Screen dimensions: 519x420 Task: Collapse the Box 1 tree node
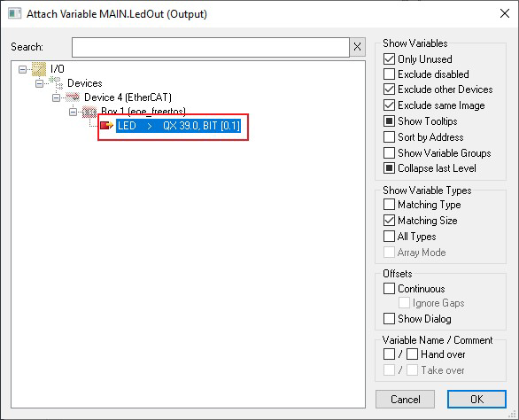[x=74, y=112]
